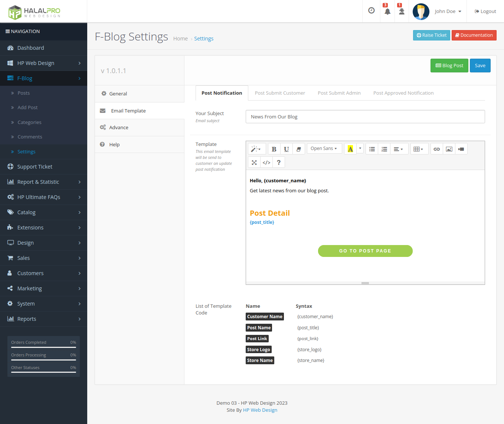Click the blue Save button
This screenshot has width=504, height=424.
click(x=480, y=66)
